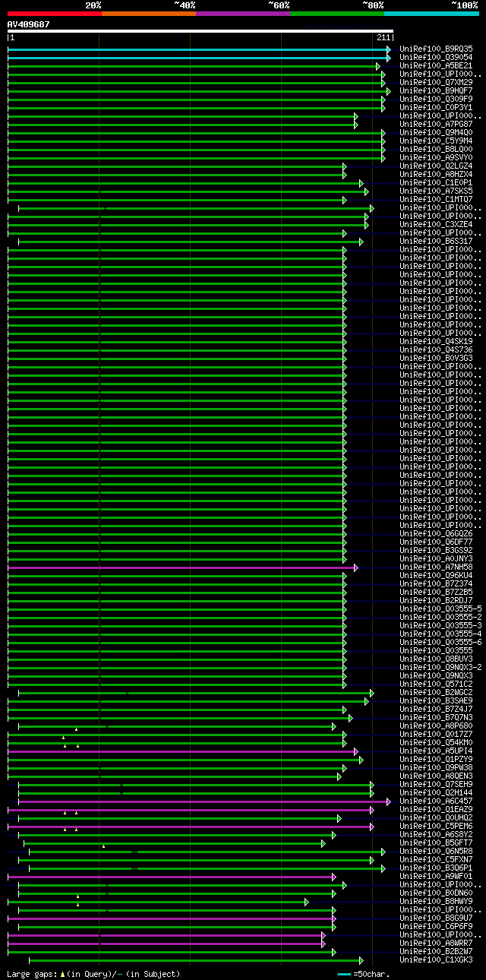Select the UniRef100_Q8BUV3 label

coord(436,659)
